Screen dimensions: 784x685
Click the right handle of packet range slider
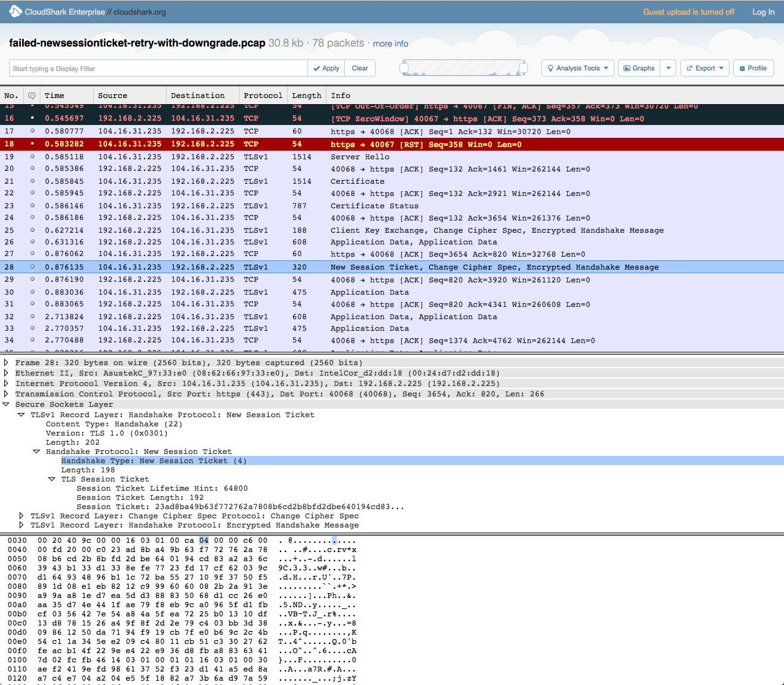[x=523, y=68]
